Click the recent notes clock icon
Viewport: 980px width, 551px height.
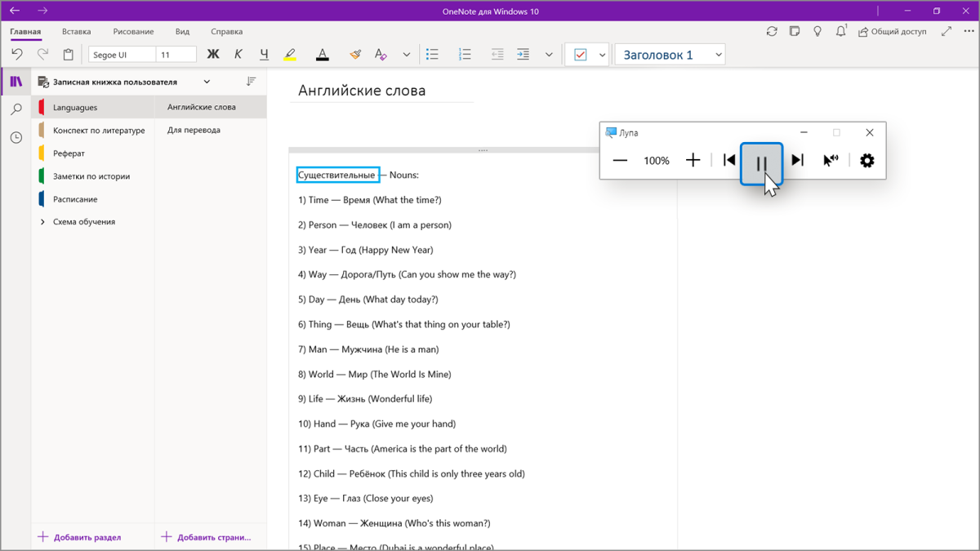click(x=16, y=137)
